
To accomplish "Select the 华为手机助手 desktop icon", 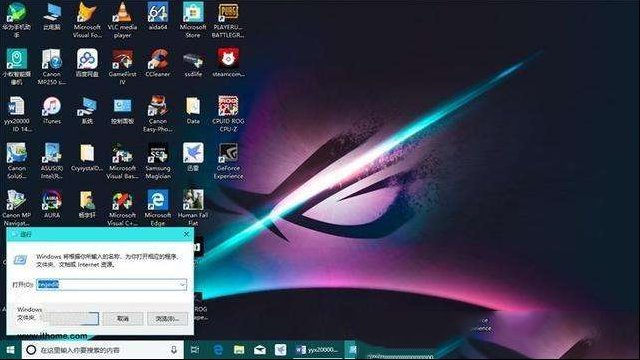I will click(16, 20).
